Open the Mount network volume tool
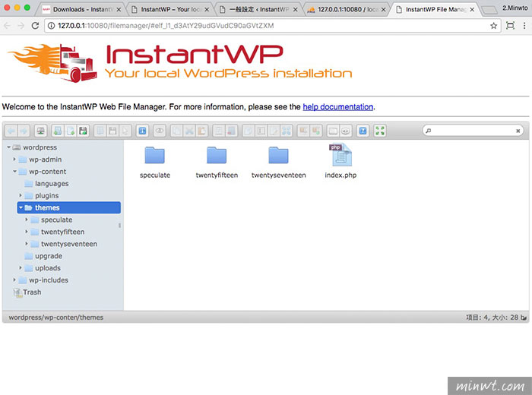The width and height of the screenshot is (532, 395). 41,131
